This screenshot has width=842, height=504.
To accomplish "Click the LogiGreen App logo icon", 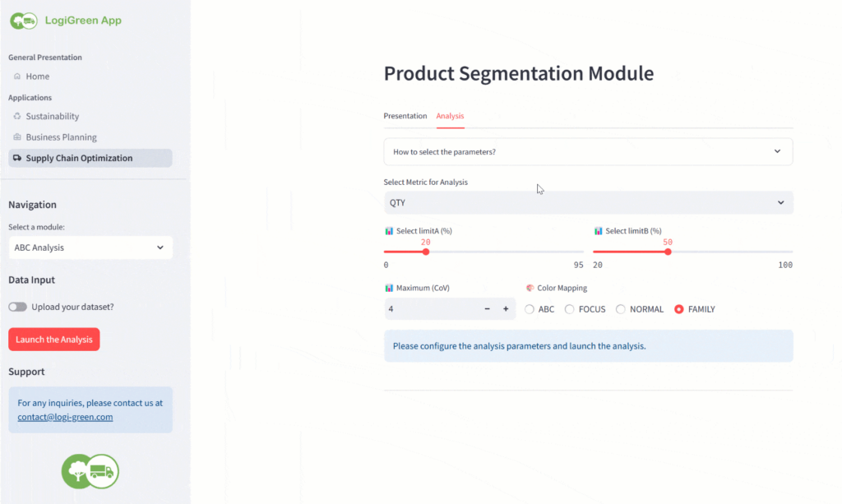I will coord(23,21).
